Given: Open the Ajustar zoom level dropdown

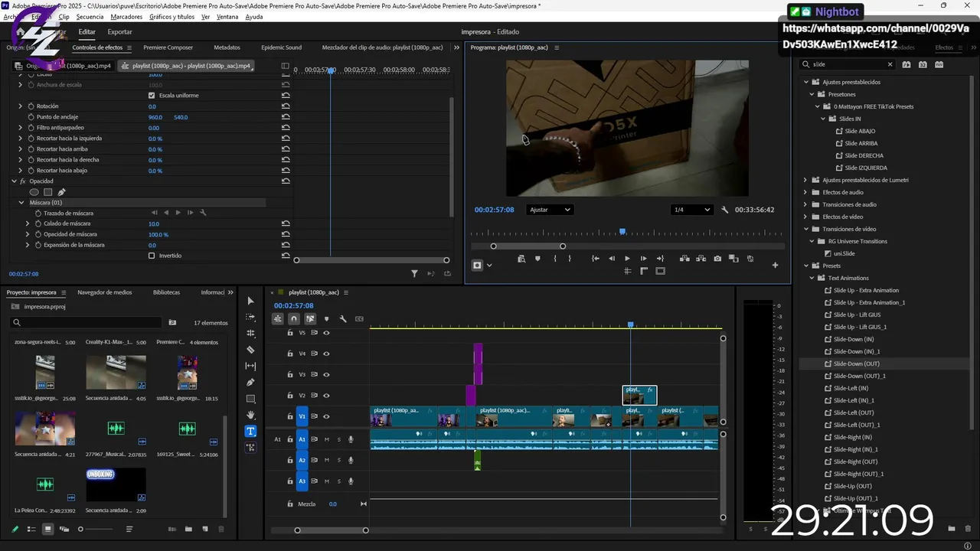Looking at the screenshot, I should [550, 210].
